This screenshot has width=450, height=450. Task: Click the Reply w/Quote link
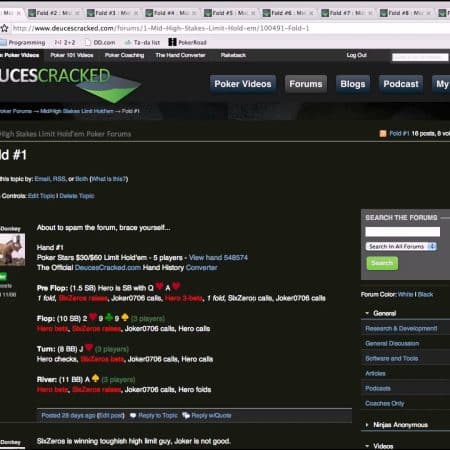(211, 416)
